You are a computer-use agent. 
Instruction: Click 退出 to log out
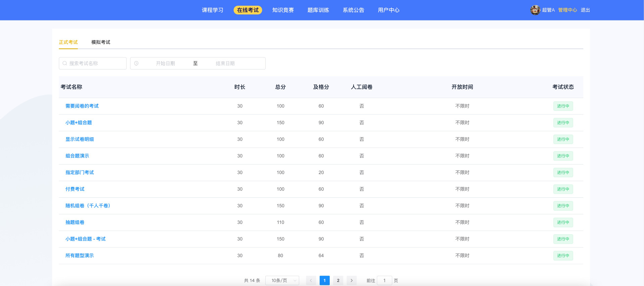tap(585, 10)
